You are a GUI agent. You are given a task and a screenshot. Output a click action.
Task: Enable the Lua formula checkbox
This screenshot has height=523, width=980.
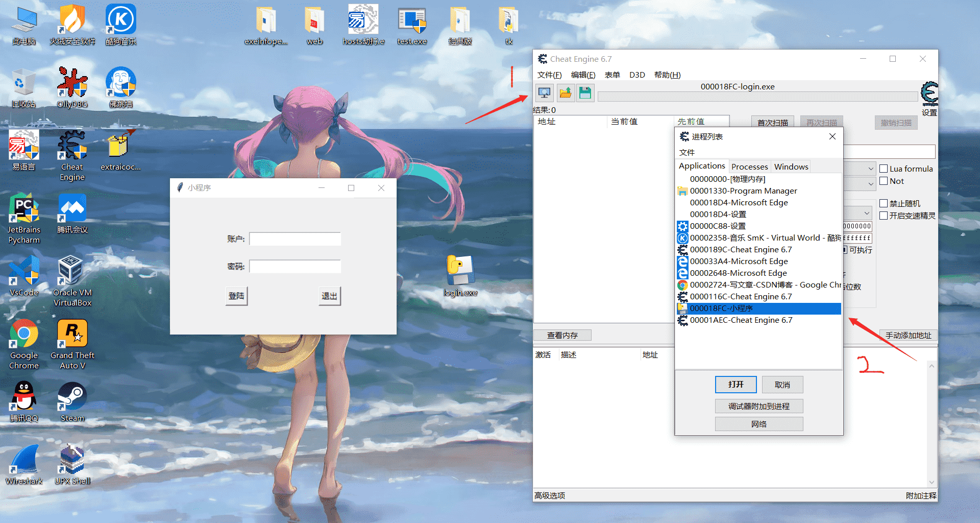tap(884, 169)
